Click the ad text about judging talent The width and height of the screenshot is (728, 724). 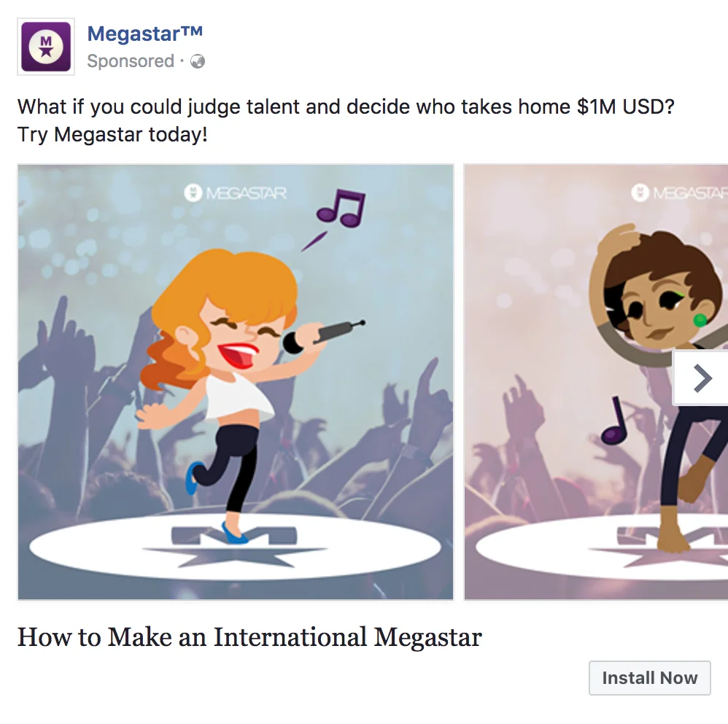pos(346,106)
